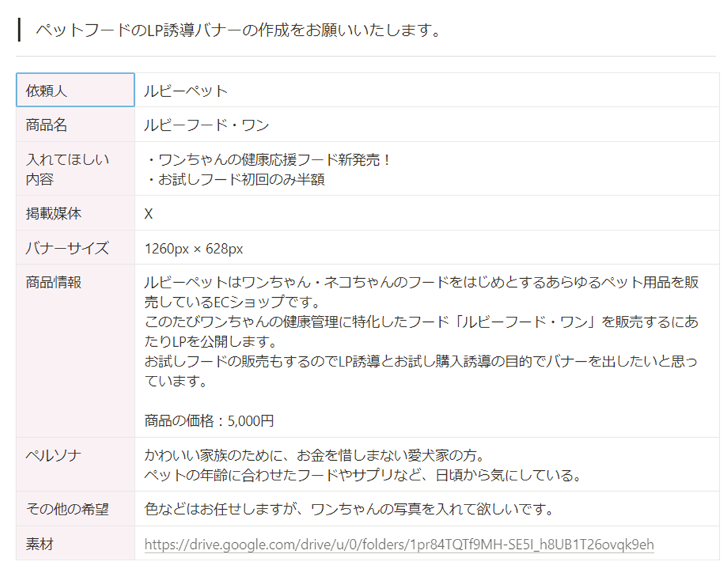Click the ペットフードのLP誘導バナー heading
The width and height of the screenshot is (728, 584).
coord(237,30)
